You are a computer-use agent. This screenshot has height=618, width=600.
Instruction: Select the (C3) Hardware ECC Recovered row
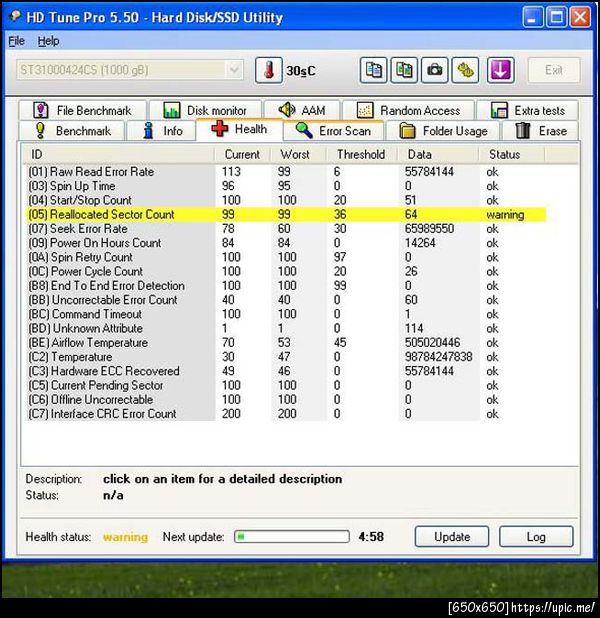pos(286,371)
